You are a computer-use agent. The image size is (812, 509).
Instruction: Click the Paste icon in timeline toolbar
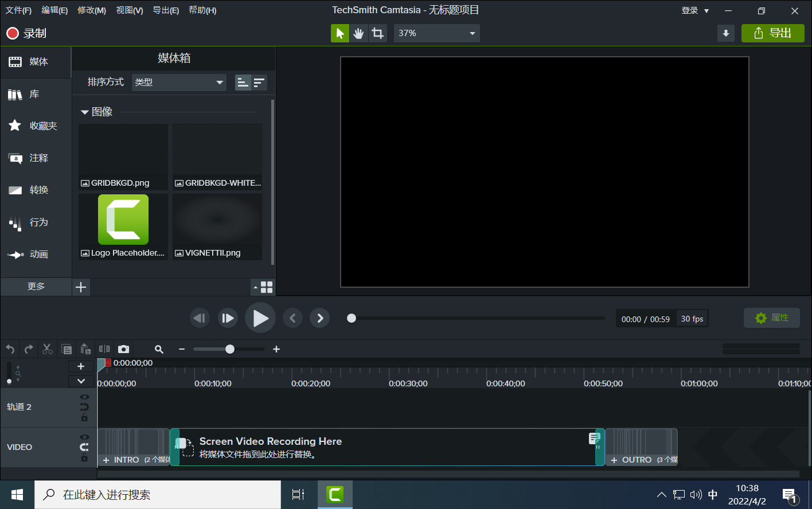(x=85, y=349)
